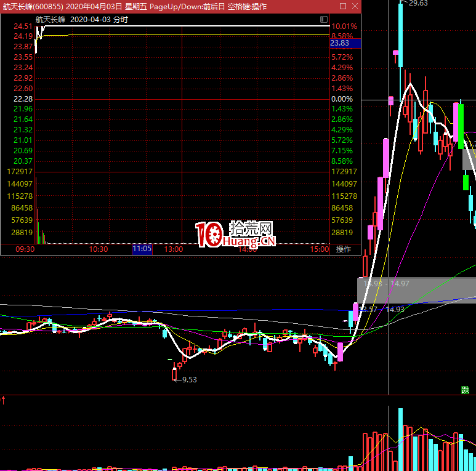Click the green 跌 marker on K-line chart
476x471 pixels.
click(465, 390)
